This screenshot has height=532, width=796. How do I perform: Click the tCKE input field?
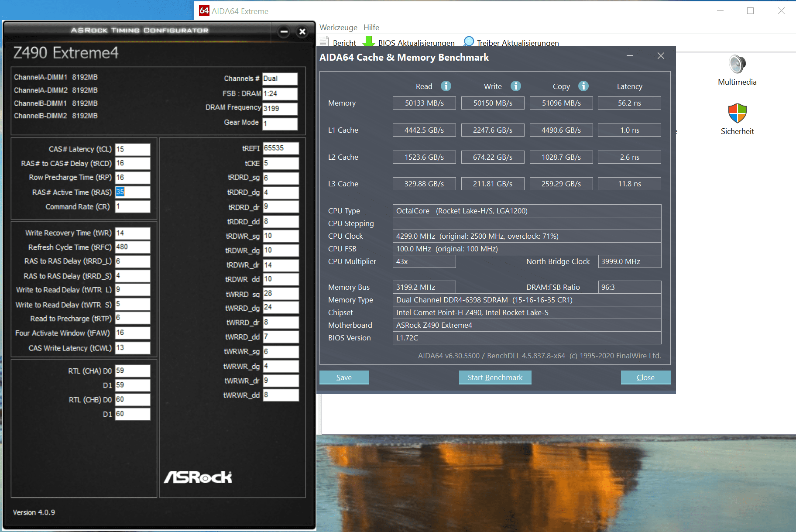pyautogui.click(x=281, y=163)
